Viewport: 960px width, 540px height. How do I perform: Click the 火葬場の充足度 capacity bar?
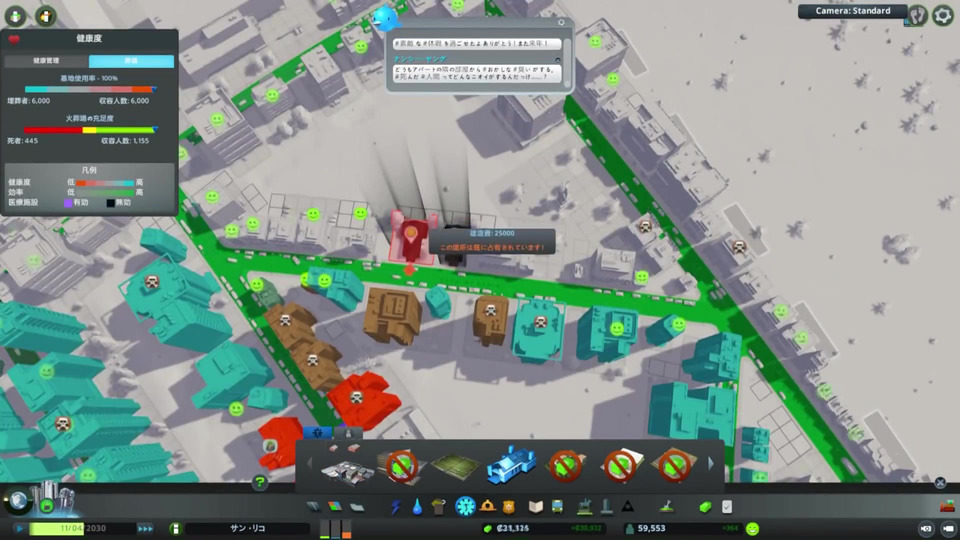[x=89, y=130]
